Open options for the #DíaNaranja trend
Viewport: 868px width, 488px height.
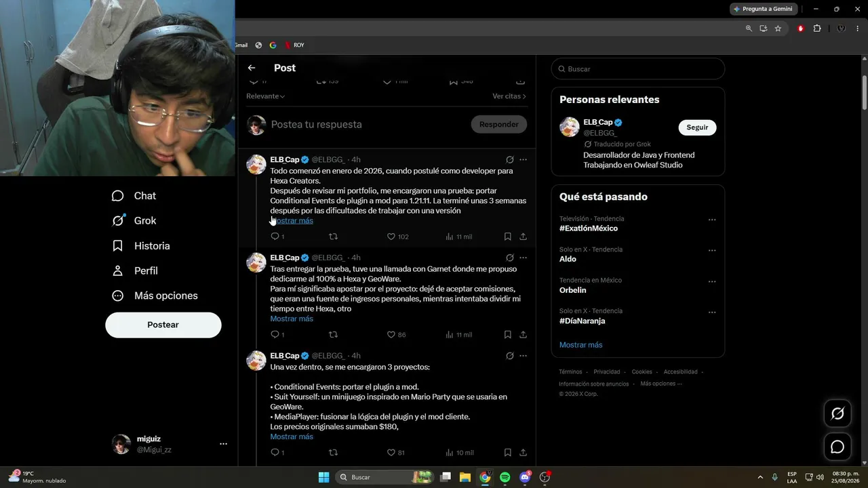pyautogui.click(x=712, y=312)
